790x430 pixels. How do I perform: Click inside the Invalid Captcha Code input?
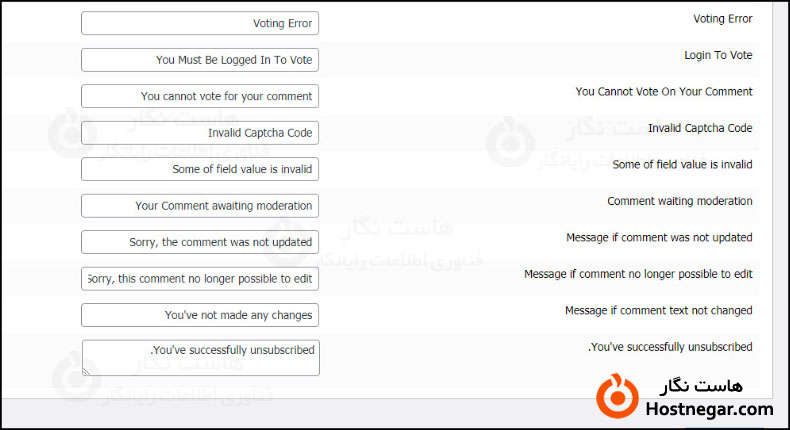tap(200, 133)
